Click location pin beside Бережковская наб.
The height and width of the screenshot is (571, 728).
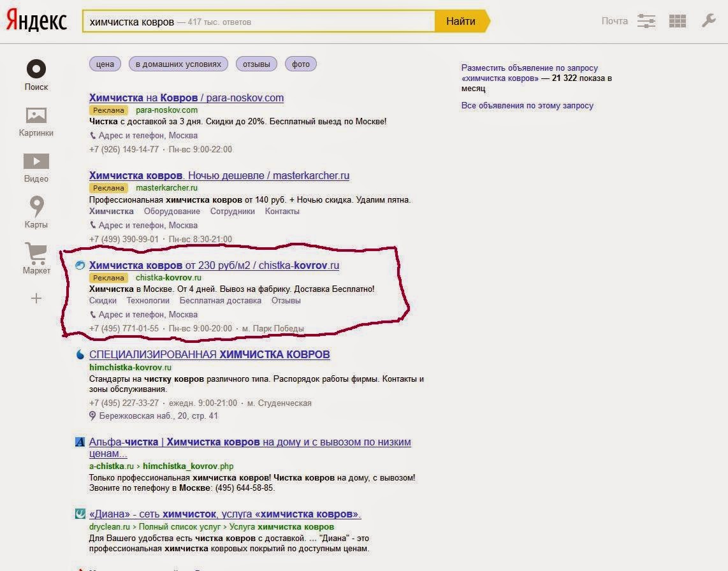tap(92, 416)
